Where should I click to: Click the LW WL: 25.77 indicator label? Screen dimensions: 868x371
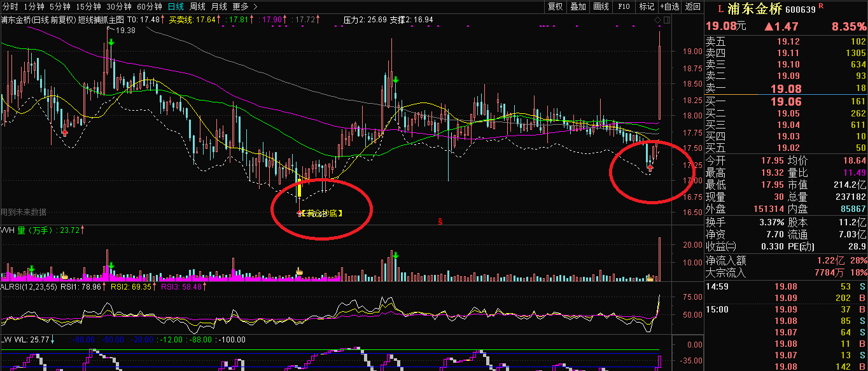tap(25, 340)
